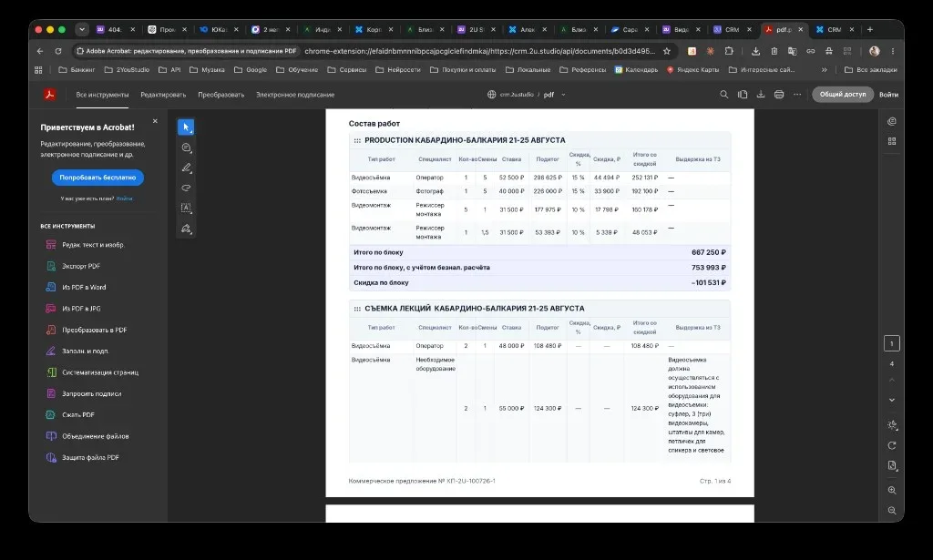This screenshot has width=933, height=560.
Task: Go back with the browser back arrow
Action: (x=40, y=51)
